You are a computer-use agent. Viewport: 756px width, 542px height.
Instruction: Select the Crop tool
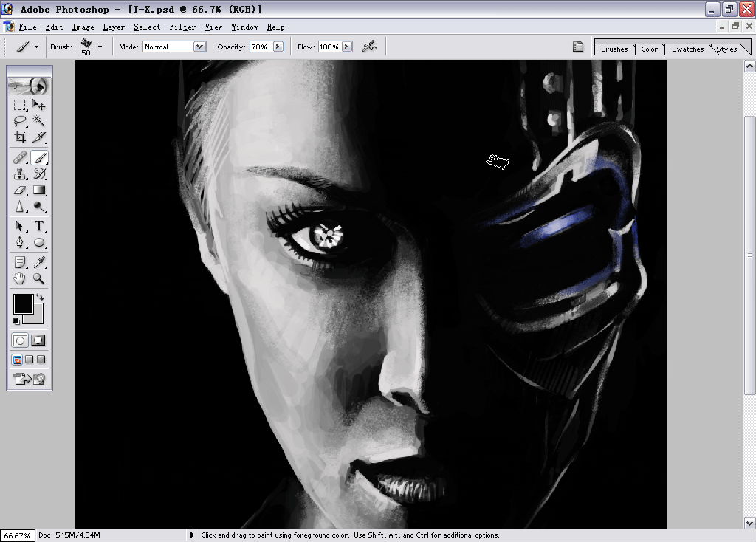[x=20, y=137]
